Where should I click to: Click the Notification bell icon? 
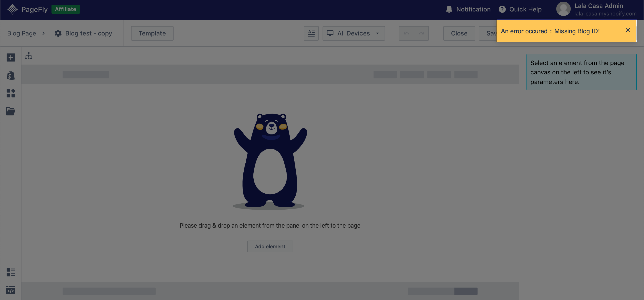(449, 9)
